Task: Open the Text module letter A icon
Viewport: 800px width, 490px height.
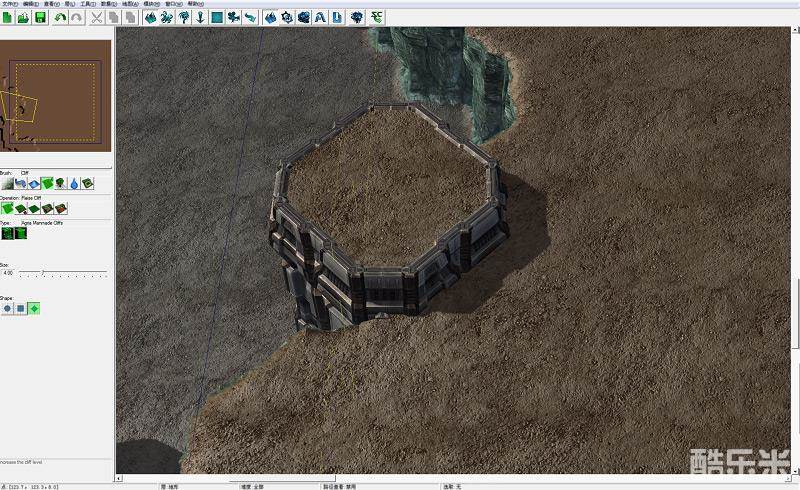Action: pyautogui.click(x=320, y=18)
